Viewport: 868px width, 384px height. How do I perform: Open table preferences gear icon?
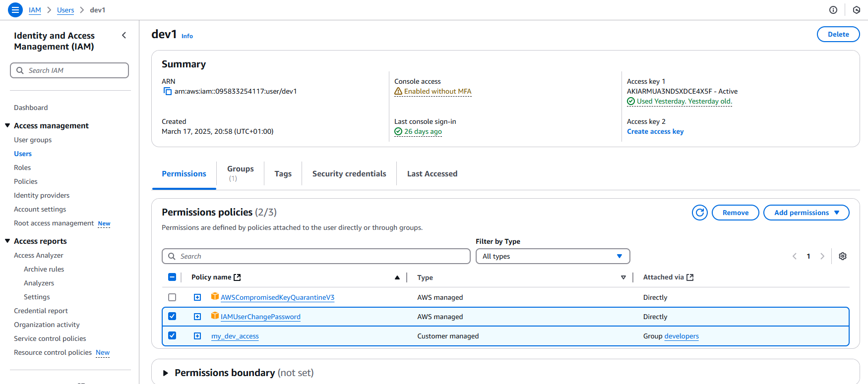tap(843, 256)
